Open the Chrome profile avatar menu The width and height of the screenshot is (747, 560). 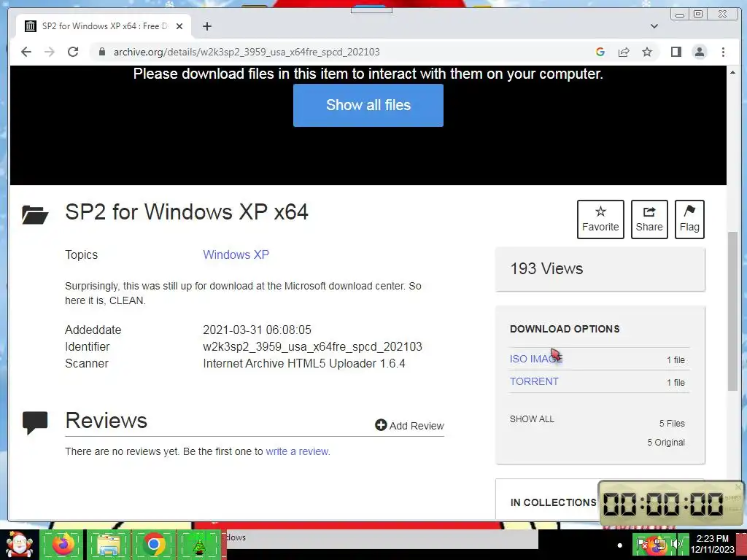(700, 52)
